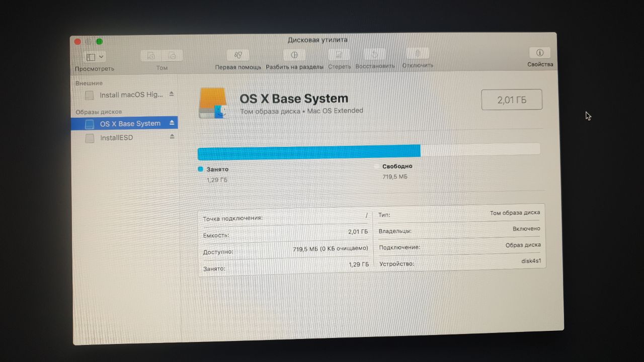644x362 pixels.
Task: Click the 719,5 МБ value under Свободно
Action: click(395, 176)
